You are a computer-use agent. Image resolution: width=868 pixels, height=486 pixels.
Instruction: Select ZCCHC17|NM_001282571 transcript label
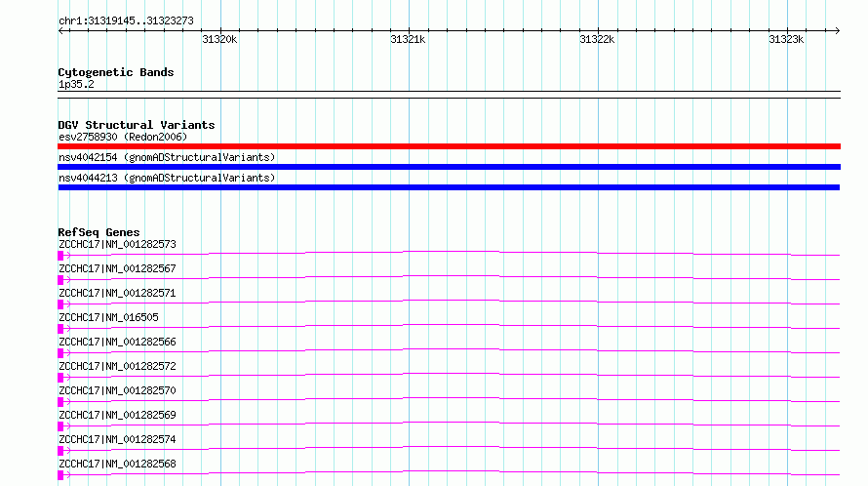point(117,293)
